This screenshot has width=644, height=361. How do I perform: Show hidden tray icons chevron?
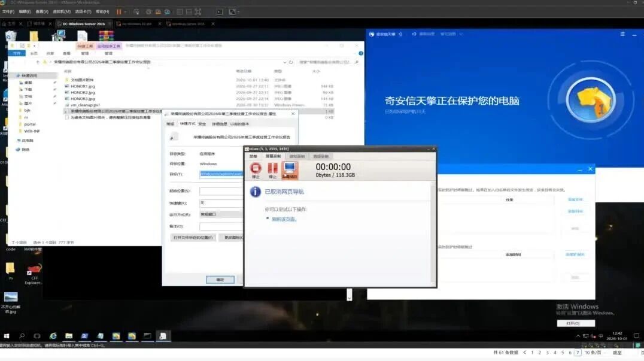coord(578,336)
